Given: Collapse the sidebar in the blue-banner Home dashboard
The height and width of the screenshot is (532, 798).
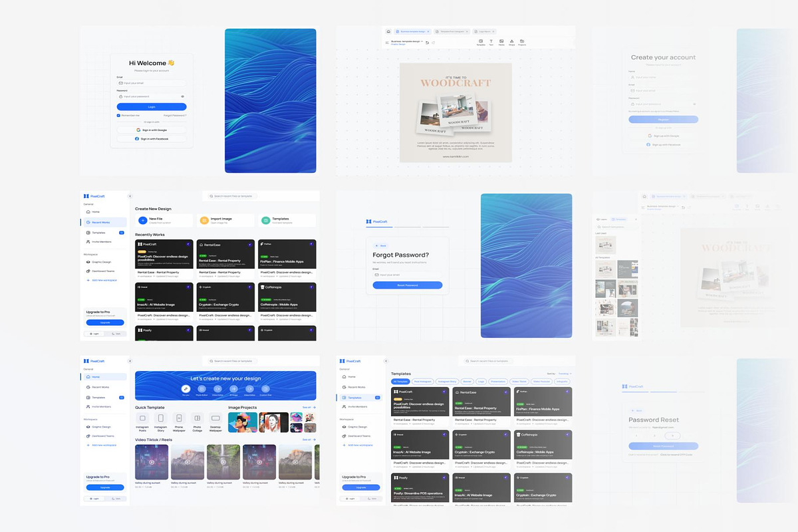Looking at the screenshot, I should point(130,361).
